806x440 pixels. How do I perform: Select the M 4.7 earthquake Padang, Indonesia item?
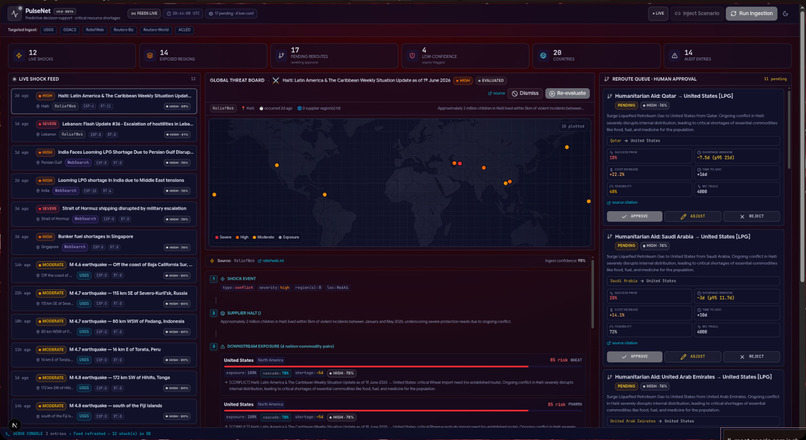click(104, 326)
